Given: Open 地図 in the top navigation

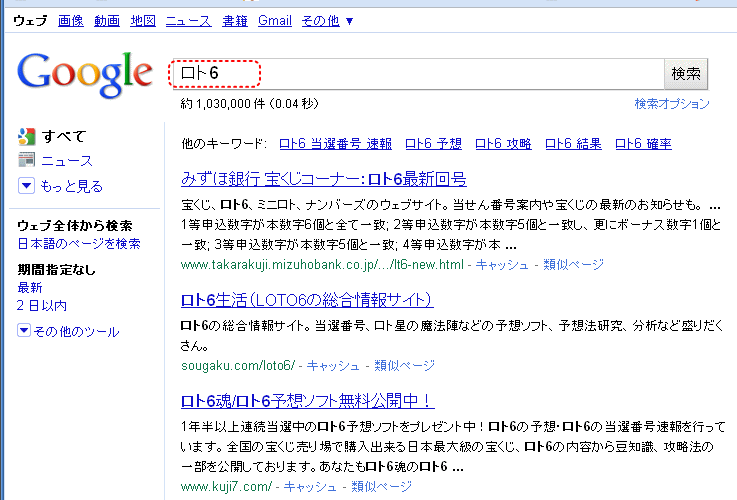Looking at the screenshot, I should [x=143, y=21].
